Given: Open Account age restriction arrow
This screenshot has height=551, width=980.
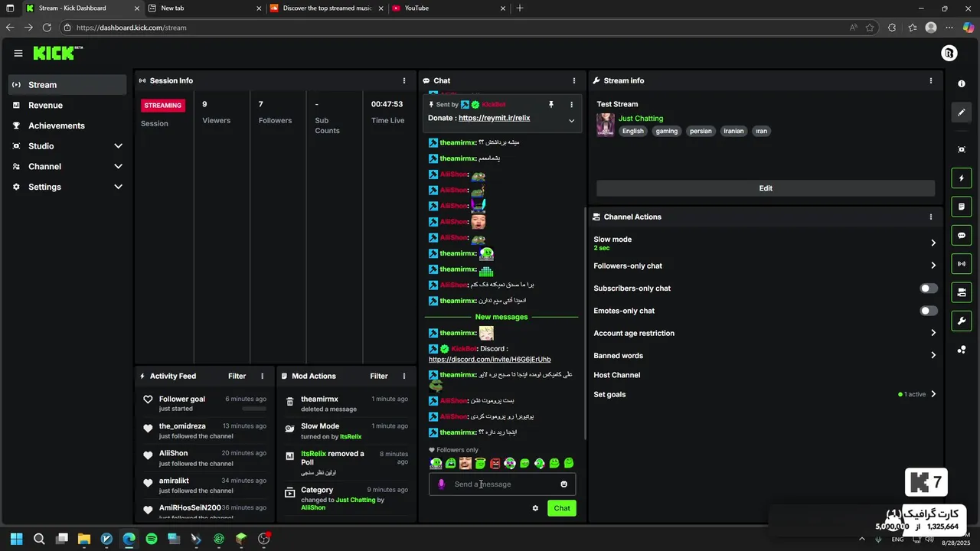Looking at the screenshot, I should coord(933,333).
